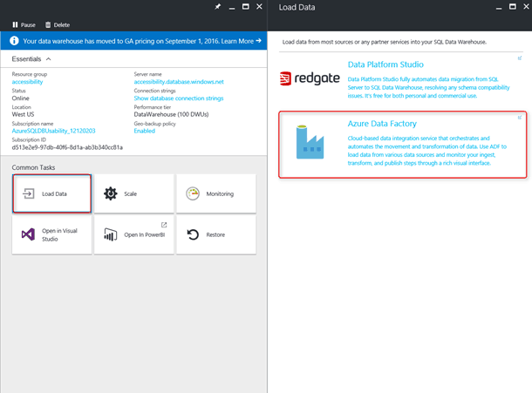
Task: Open the Restore tile label
Action: [x=215, y=234]
